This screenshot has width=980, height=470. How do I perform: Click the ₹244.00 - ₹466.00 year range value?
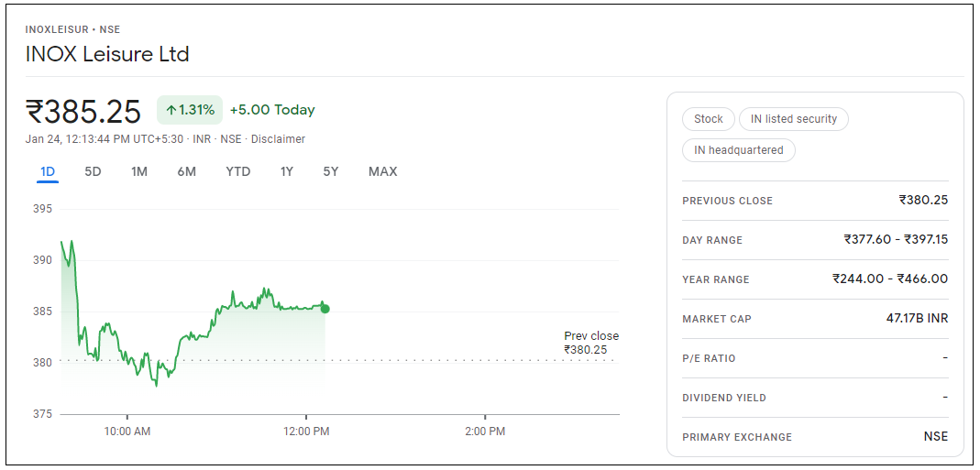click(x=890, y=279)
